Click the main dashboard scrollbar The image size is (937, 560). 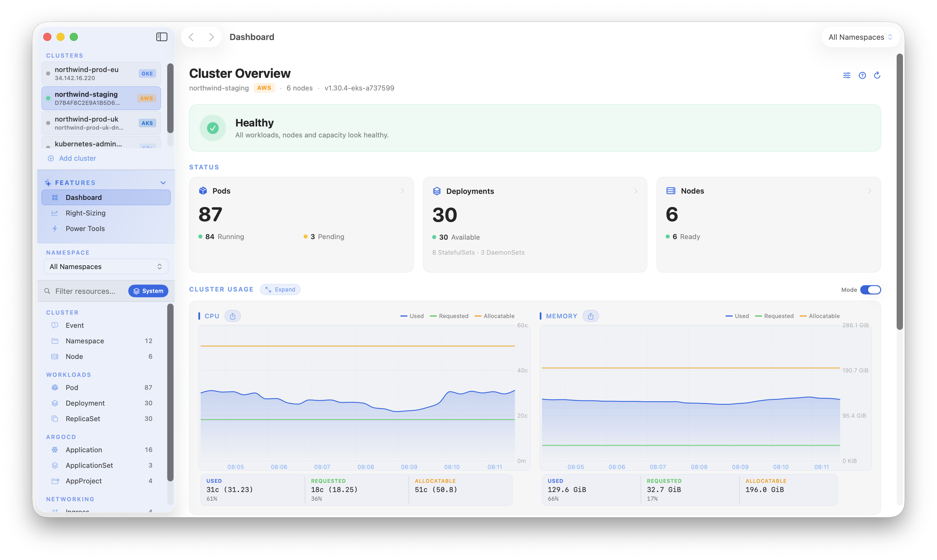(x=900, y=192)
